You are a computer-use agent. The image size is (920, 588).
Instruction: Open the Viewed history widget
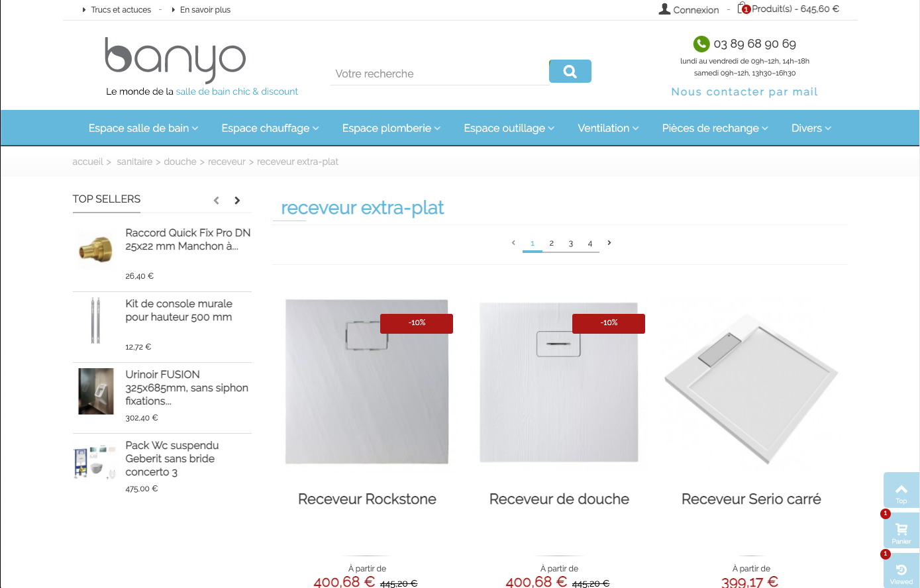[x=901, y=571]
